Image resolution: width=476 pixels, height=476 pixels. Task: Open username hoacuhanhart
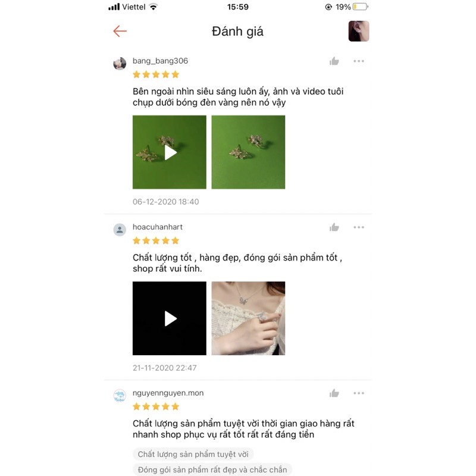tap(158, 227)
